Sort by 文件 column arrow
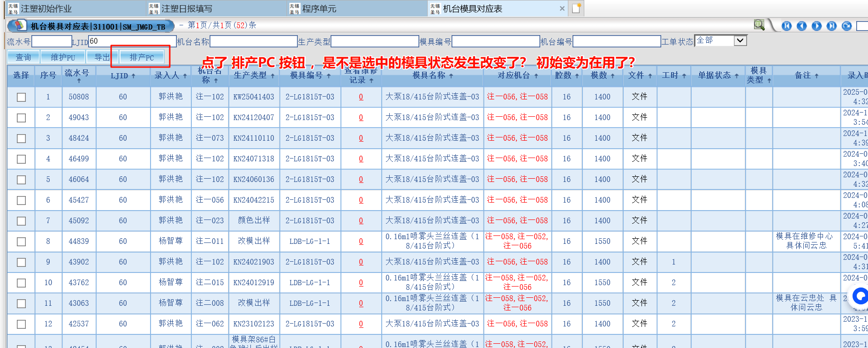Screen dimensions: 868x348 (650, 76)
